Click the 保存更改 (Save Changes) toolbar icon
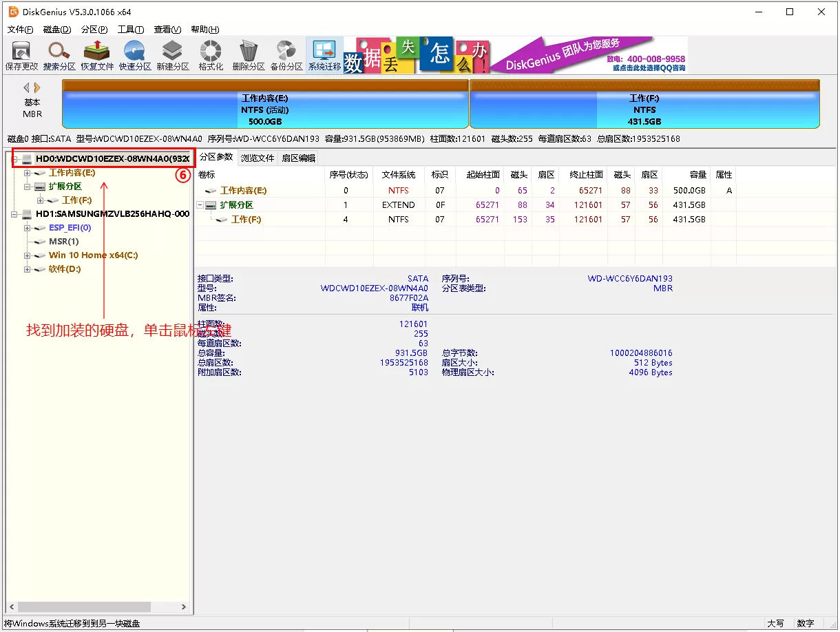 coord(21,55)
